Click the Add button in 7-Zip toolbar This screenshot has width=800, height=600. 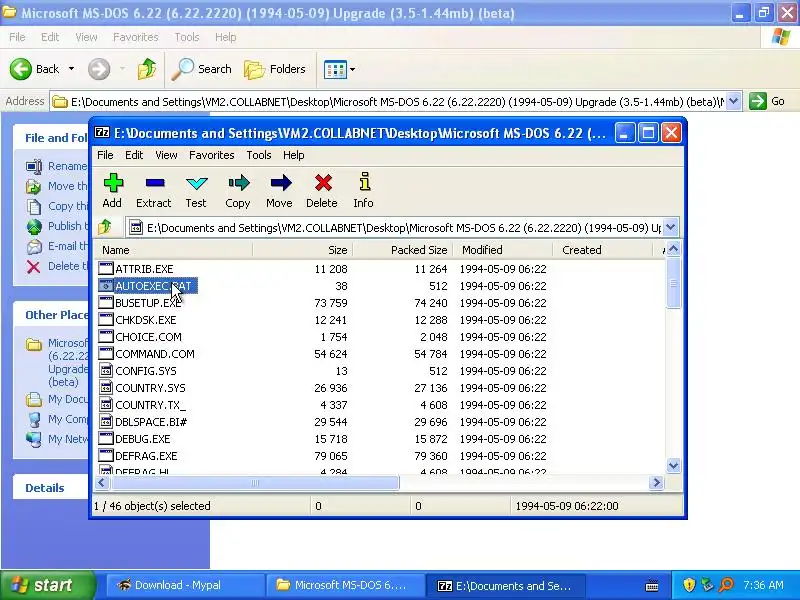[x=113, y=191]
